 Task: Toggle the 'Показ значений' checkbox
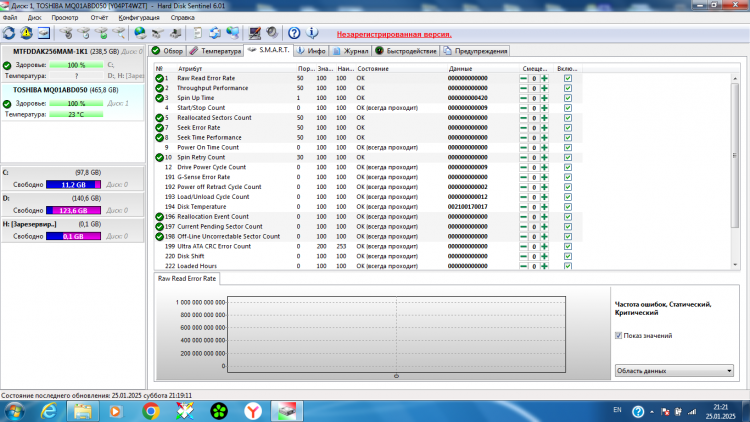pos(618,335)
